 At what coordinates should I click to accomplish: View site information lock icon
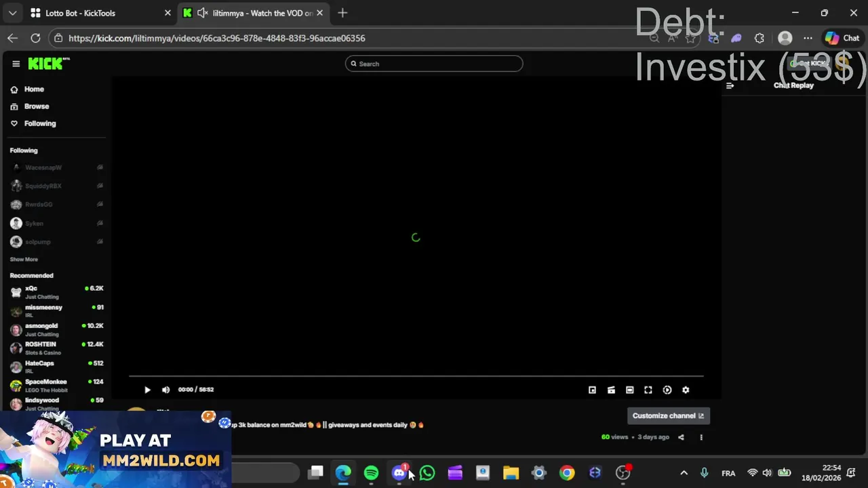58,38
